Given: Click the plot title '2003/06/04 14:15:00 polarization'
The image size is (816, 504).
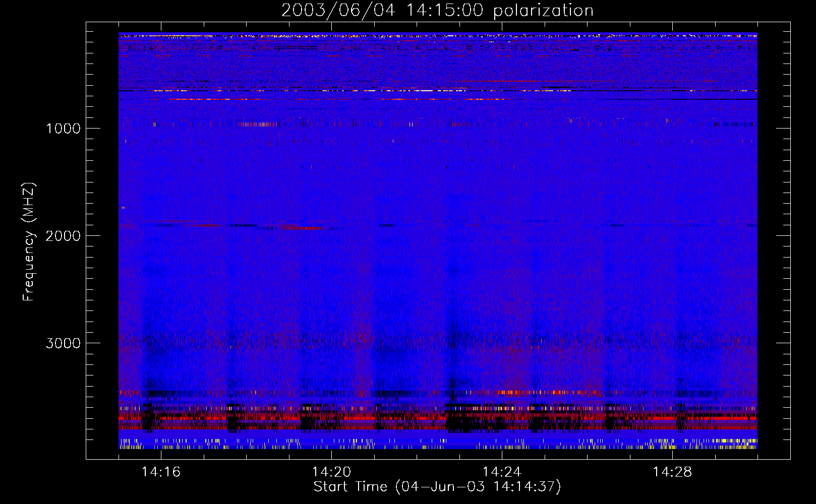Looking at the screenshot, I should click(437, 11).
